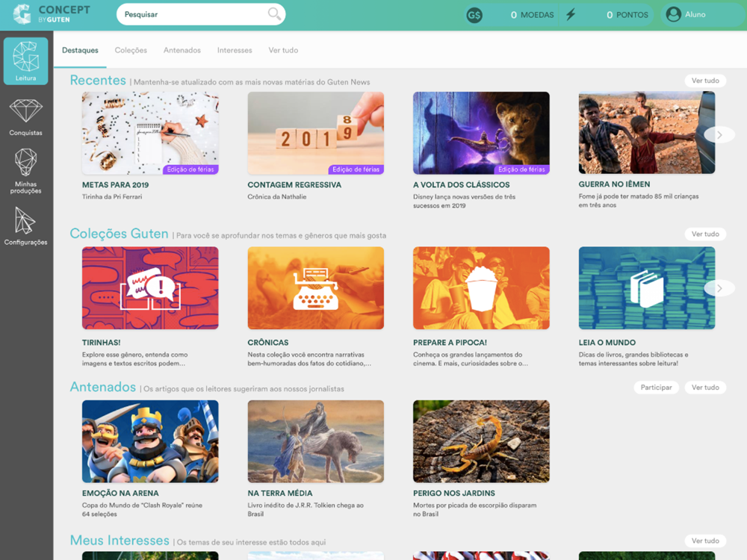This screenshot has width=747, height=560.
Task: Click the Pesquisar search field
Action: [x=200, y=14]
